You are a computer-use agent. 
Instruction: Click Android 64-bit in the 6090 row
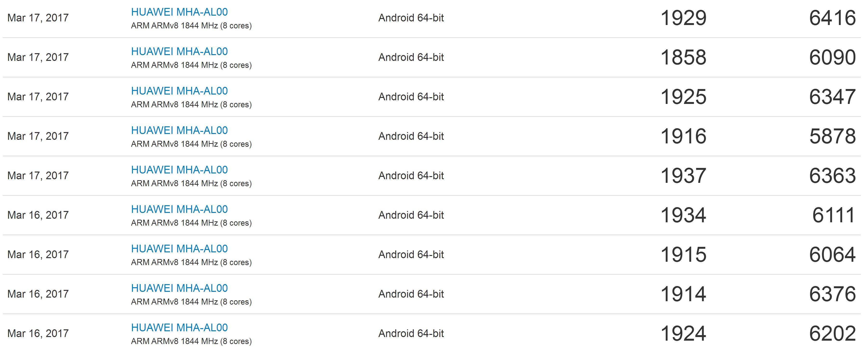[411, 57]
